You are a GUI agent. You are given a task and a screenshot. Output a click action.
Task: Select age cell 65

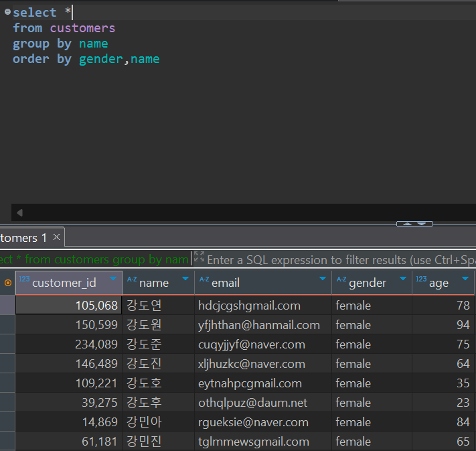(x=443, y=441)
